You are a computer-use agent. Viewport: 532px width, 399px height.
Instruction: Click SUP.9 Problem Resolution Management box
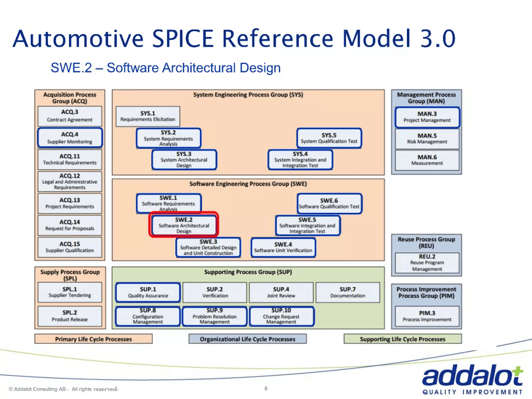215,316
